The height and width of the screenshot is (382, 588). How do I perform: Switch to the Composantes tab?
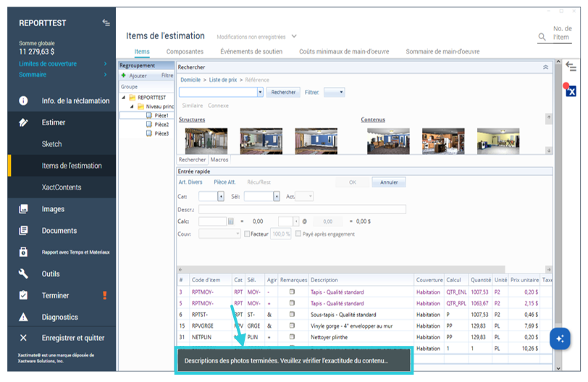185,51
